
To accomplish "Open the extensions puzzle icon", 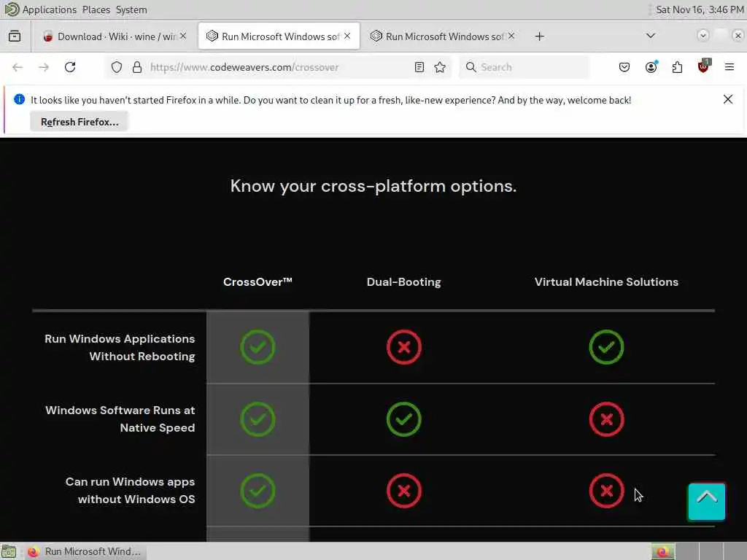I will click(677, 67).
